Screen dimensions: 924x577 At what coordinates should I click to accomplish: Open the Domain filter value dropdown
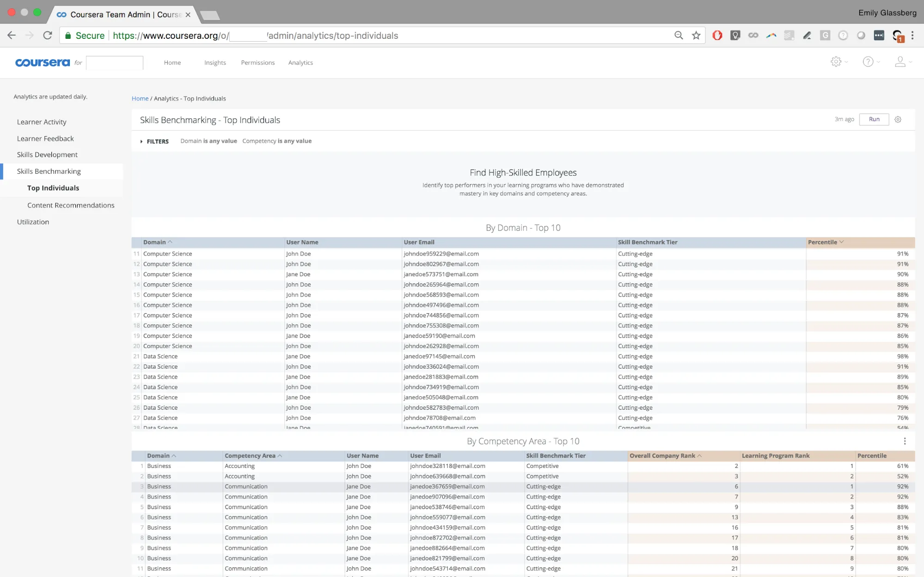221,141
